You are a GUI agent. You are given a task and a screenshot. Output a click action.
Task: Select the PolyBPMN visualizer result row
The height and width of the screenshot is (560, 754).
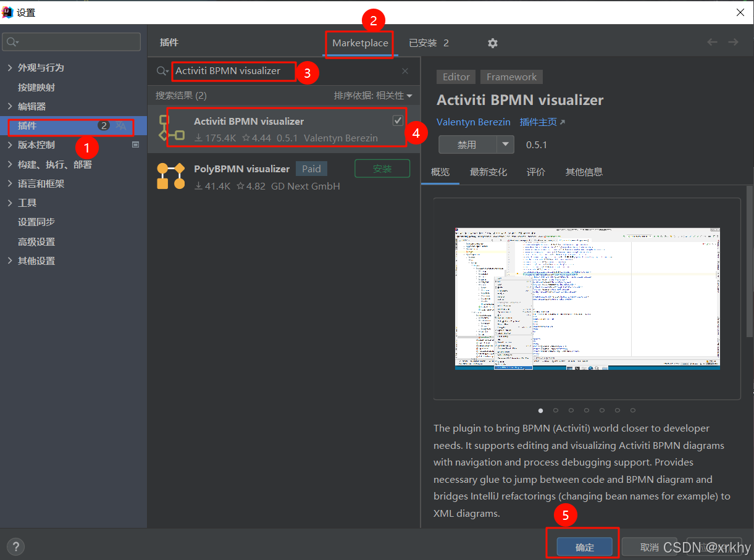tap(284, 177)
